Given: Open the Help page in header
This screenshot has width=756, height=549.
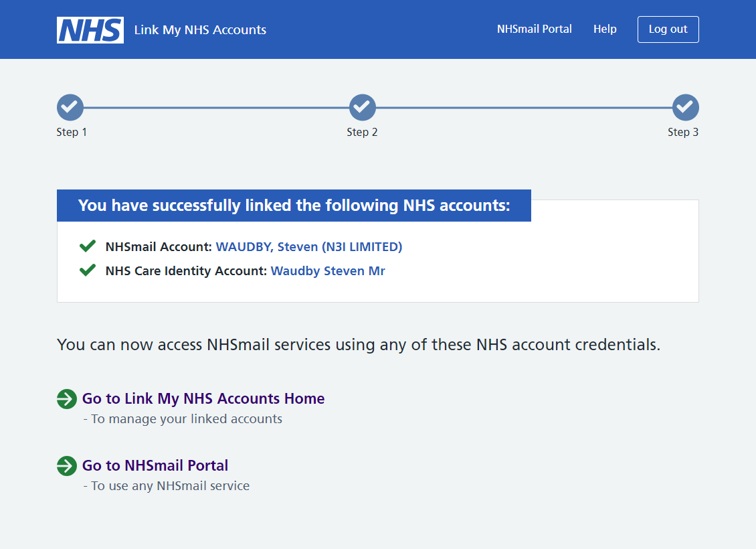Looking at the screenshot, I should click(605, 29).
